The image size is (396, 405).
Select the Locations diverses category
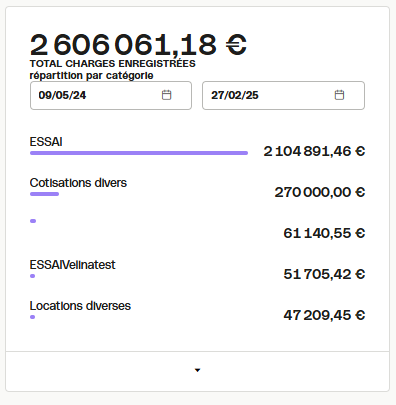click(80, 306)
